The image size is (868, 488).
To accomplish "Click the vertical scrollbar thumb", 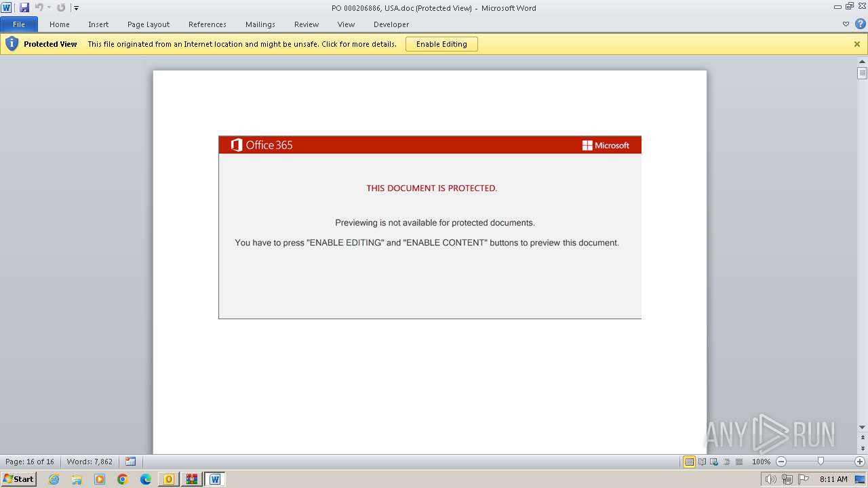I will (x=862, y=73).
